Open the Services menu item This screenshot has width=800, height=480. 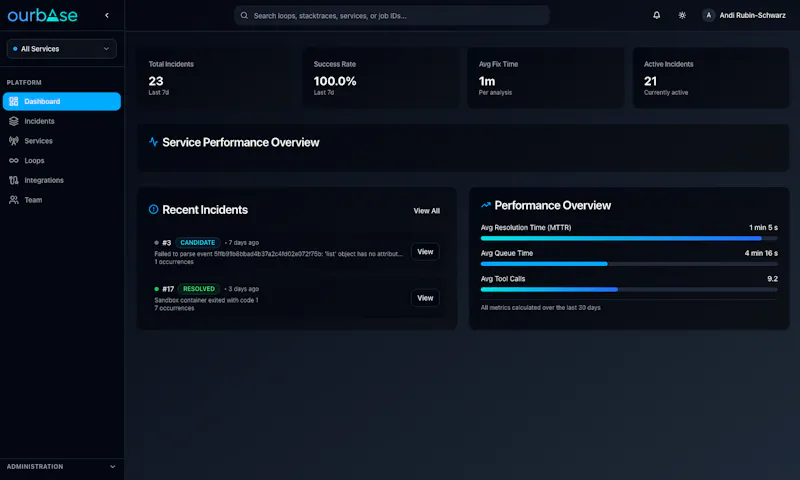tap(62, 141)
